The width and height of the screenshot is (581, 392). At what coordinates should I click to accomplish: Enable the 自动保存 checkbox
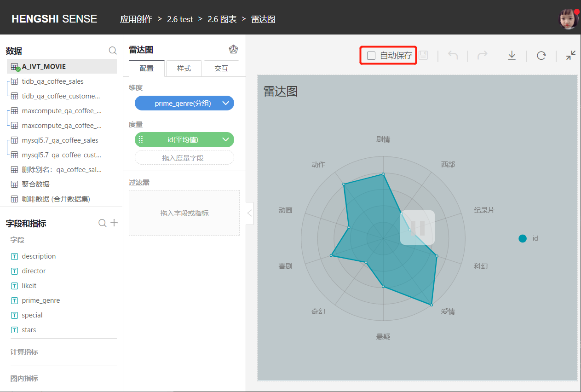(x=371, y=56)
